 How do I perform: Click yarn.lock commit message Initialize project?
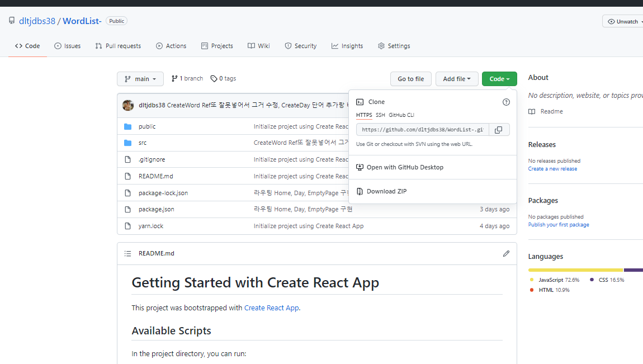[x=309, y=226]
